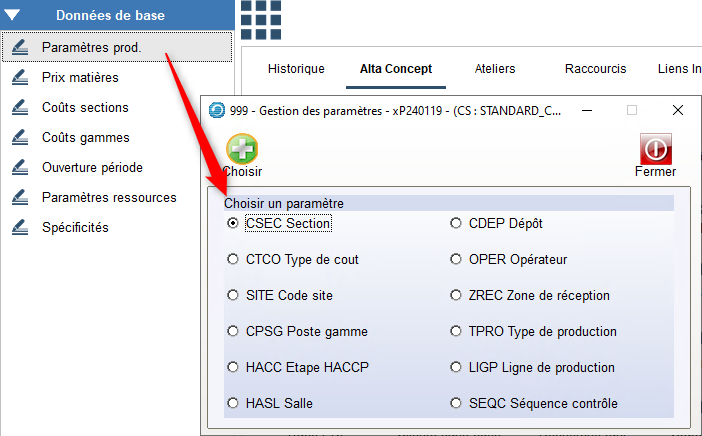Open the Ateliers tab
Image resolution: width=702 pixels, height=436 pixels.
coord(494,69)
